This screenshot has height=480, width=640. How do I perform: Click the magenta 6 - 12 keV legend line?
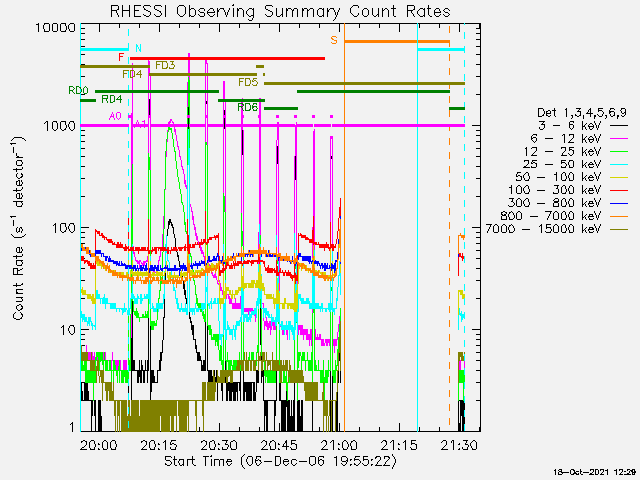tap(619, 139)
